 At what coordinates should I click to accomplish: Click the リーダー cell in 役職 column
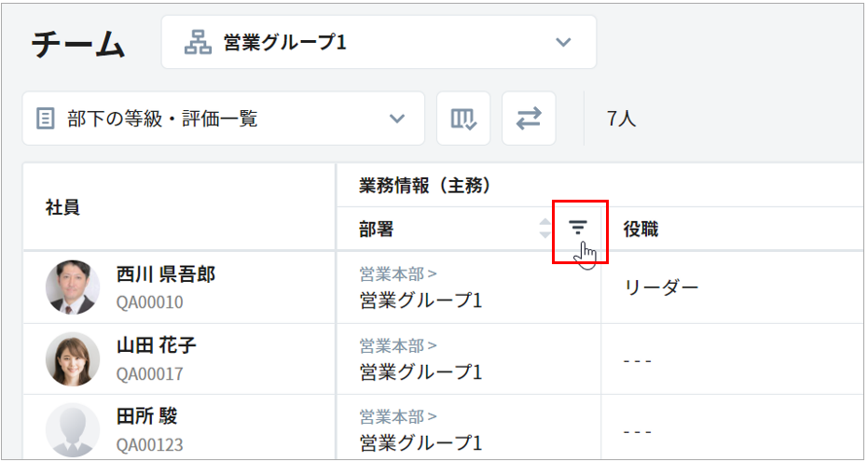[661, 287]
